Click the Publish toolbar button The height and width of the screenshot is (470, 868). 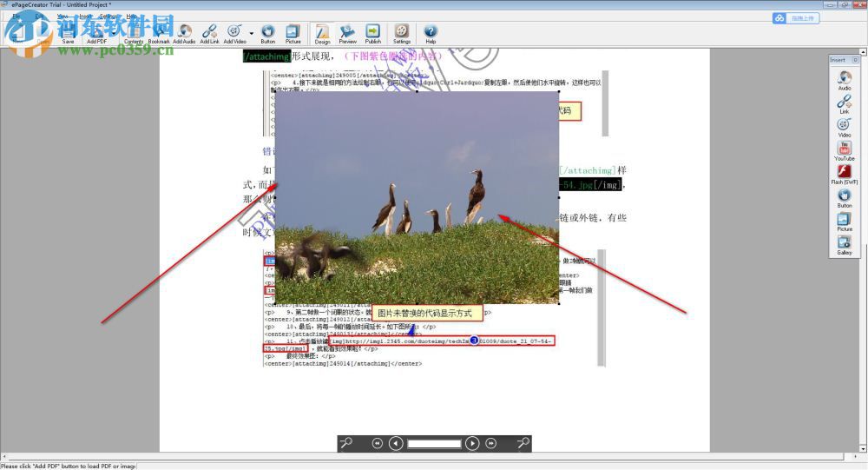pyautogui.click(x=373, y=33)
